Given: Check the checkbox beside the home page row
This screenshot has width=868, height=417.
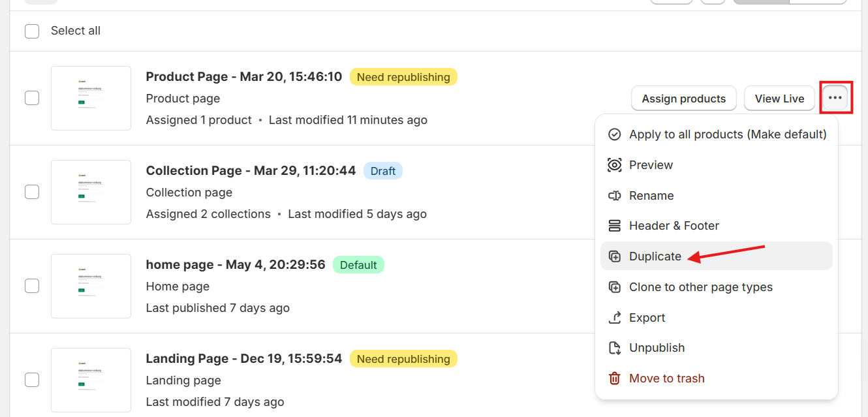Looking at the screenshot, I should click(x=31, y=286).
